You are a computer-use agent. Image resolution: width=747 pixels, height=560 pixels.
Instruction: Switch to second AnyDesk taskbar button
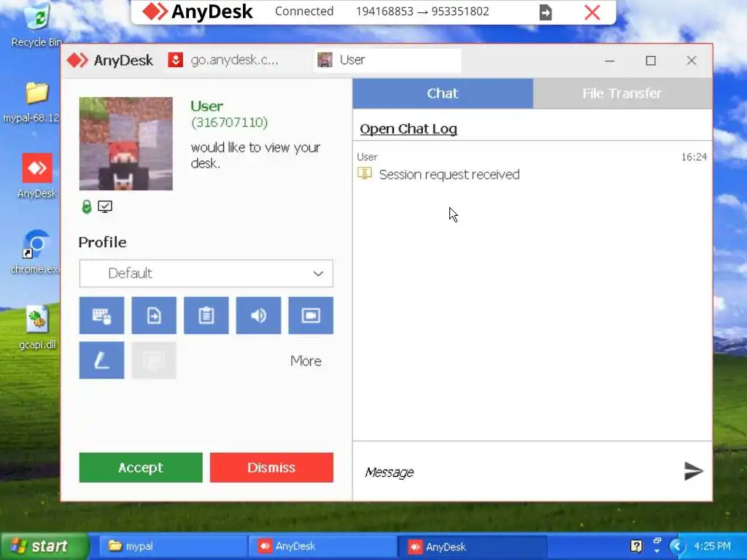472,546
